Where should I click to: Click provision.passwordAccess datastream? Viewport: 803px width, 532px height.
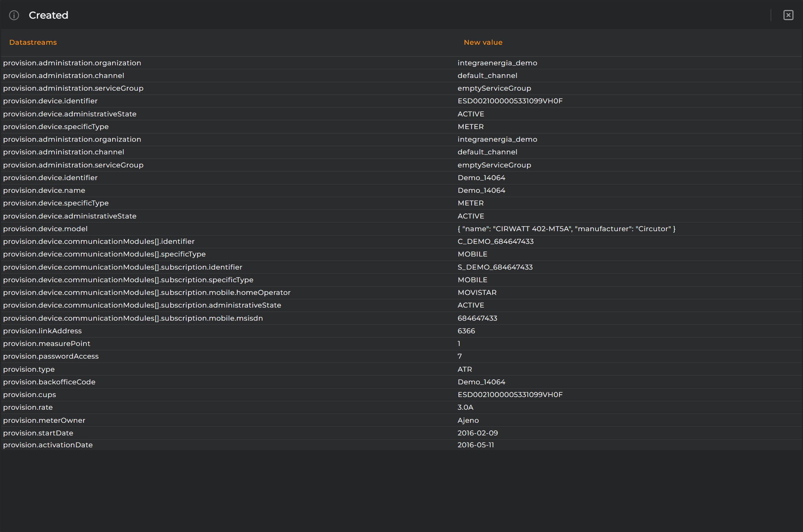click(x=51, y=356)
